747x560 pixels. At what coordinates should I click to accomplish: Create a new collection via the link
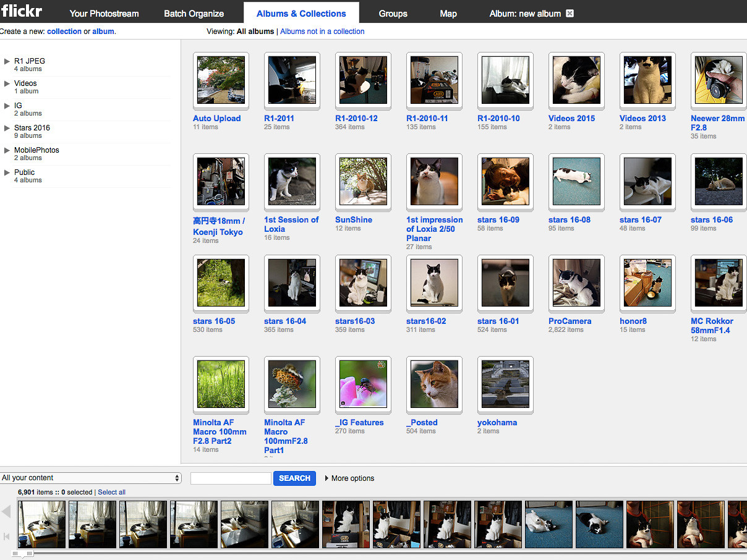click(64, 31)
